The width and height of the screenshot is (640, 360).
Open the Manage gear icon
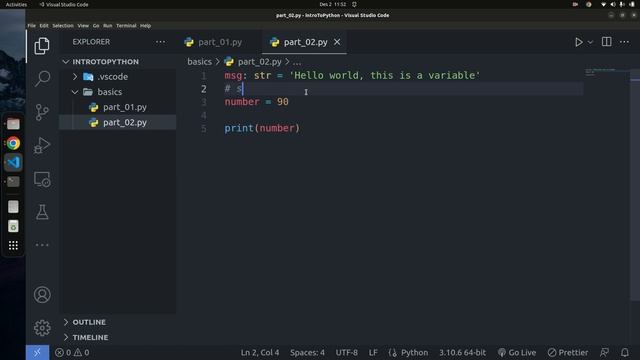pos(42,328)
